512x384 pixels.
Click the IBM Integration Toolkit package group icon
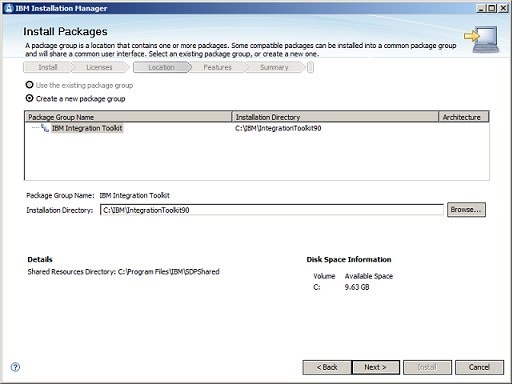point(45,128)
